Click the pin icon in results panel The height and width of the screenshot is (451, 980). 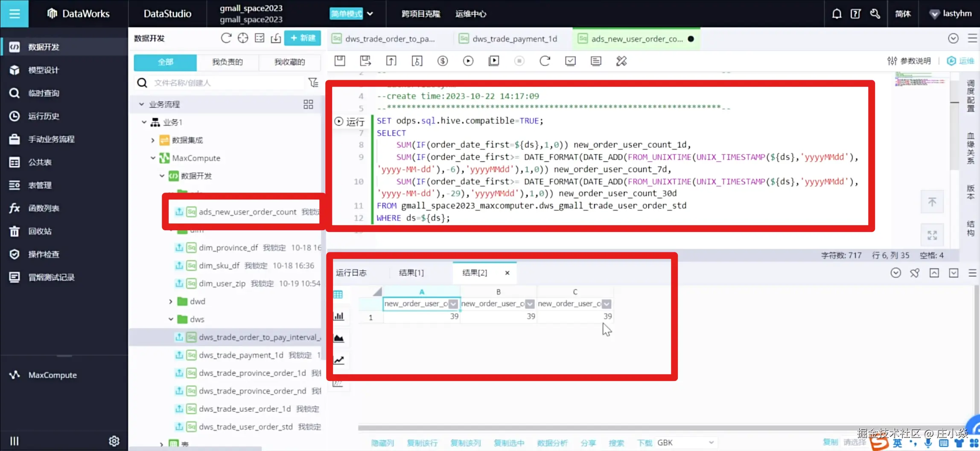[x=914, y=272]
